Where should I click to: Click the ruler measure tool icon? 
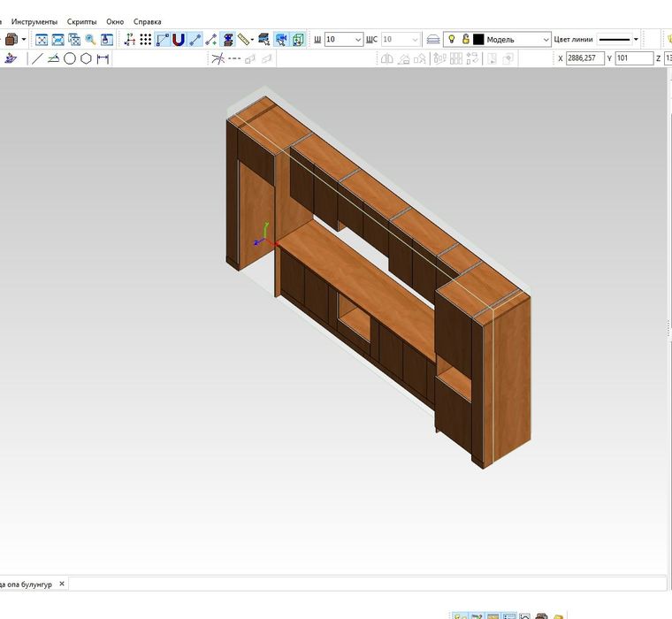(243, 40)
